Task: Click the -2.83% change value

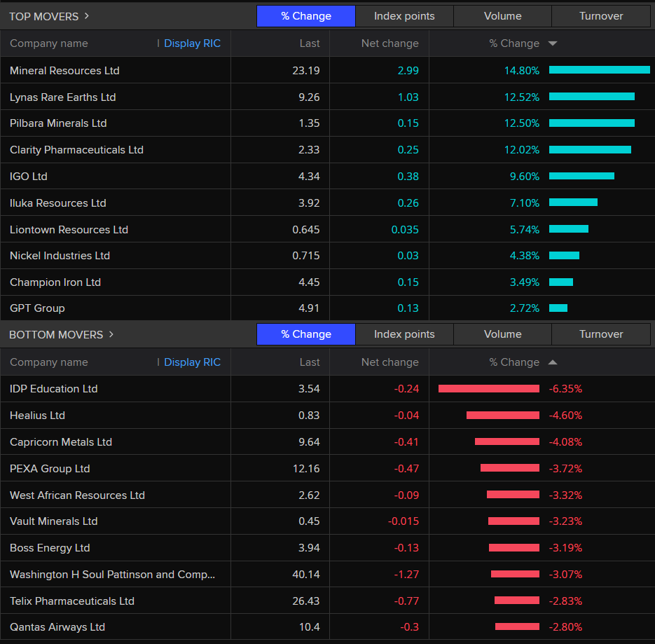Action: coord(565,601)
